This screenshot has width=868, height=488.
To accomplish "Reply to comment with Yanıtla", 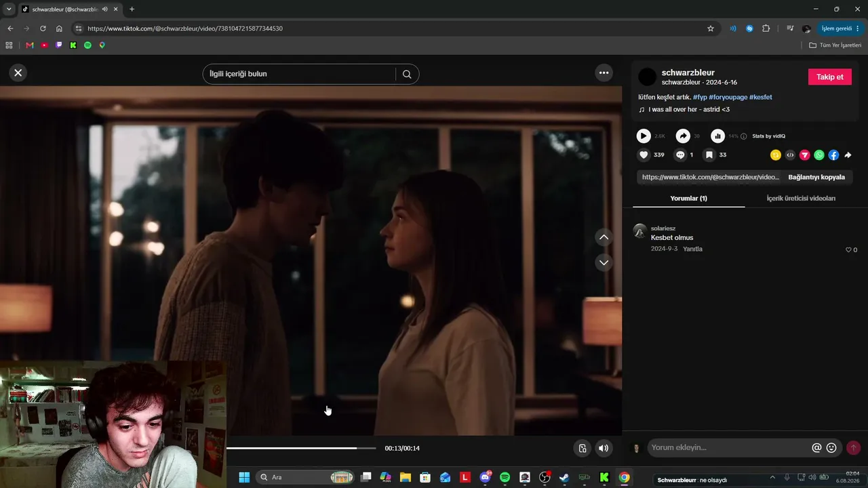I will (x=692, y=249).
